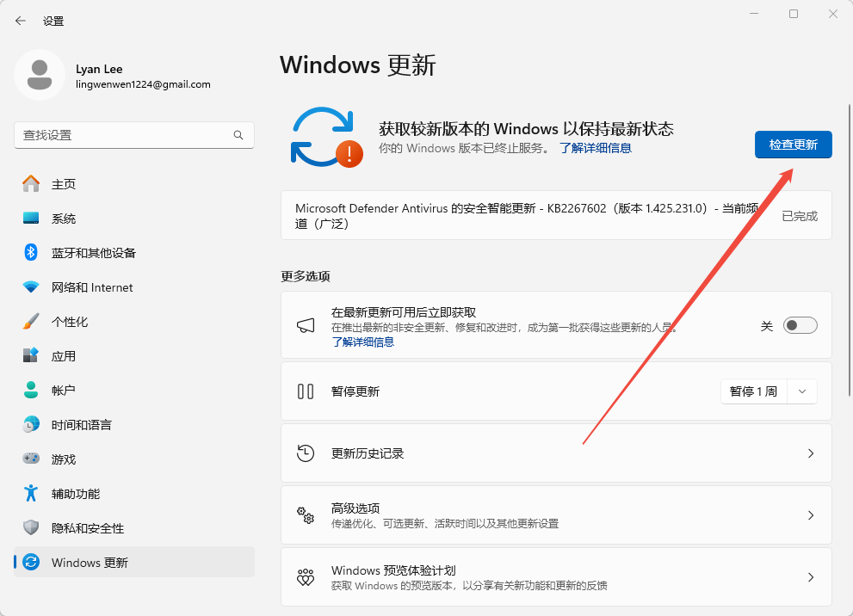The width and height of the screenshot is (853, 616).
Task: Expand 更新历史记录 chevron
Action: 811,453
